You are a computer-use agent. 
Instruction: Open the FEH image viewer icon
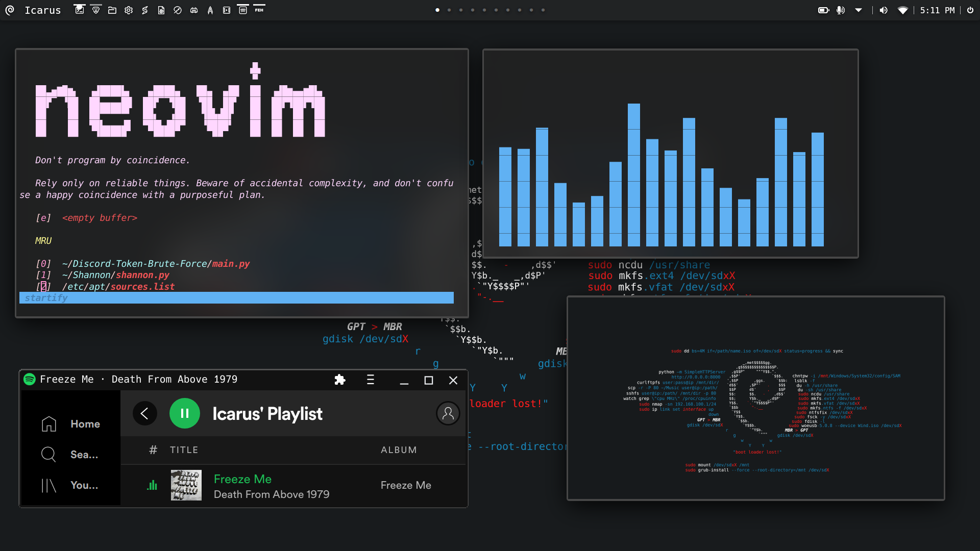click(259, 10)
